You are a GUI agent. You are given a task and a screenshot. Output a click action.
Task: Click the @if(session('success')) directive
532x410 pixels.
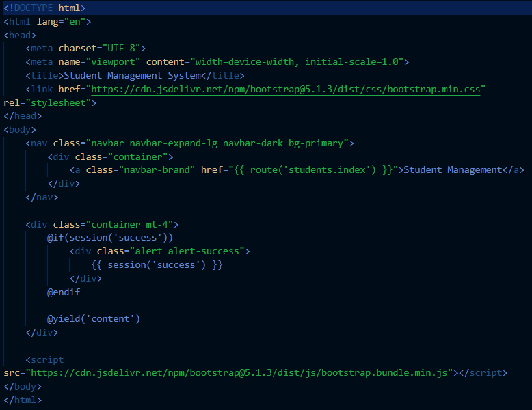(x=110, y=238)
